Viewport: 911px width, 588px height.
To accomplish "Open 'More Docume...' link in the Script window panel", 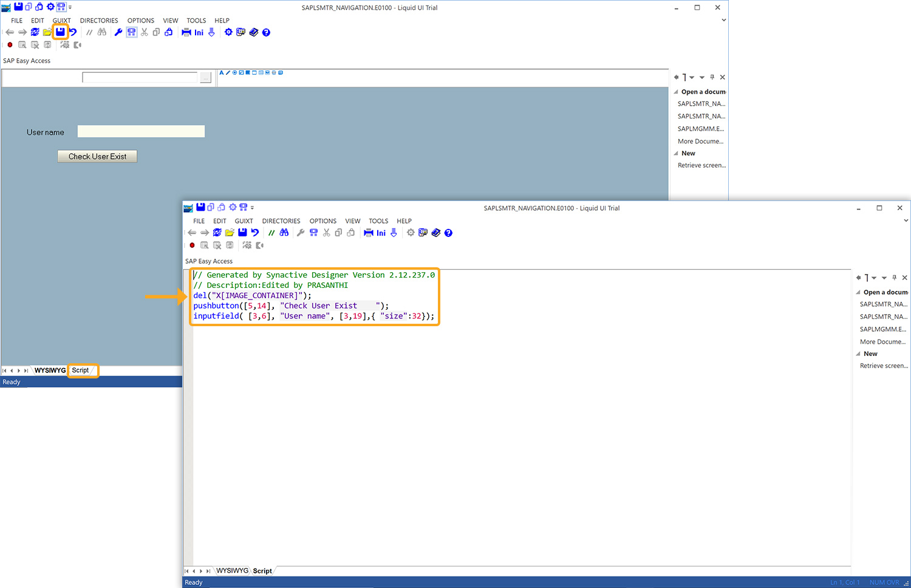I will (x=882, y=342).
